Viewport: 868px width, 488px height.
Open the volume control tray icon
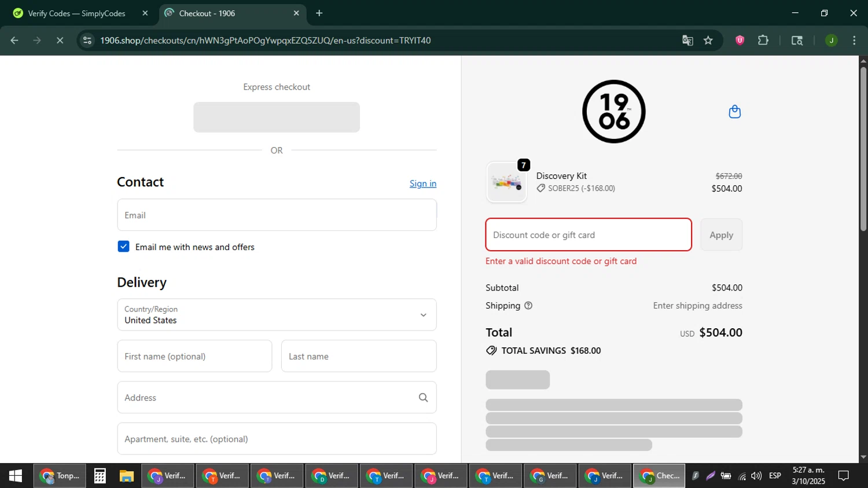click(756, 476)
